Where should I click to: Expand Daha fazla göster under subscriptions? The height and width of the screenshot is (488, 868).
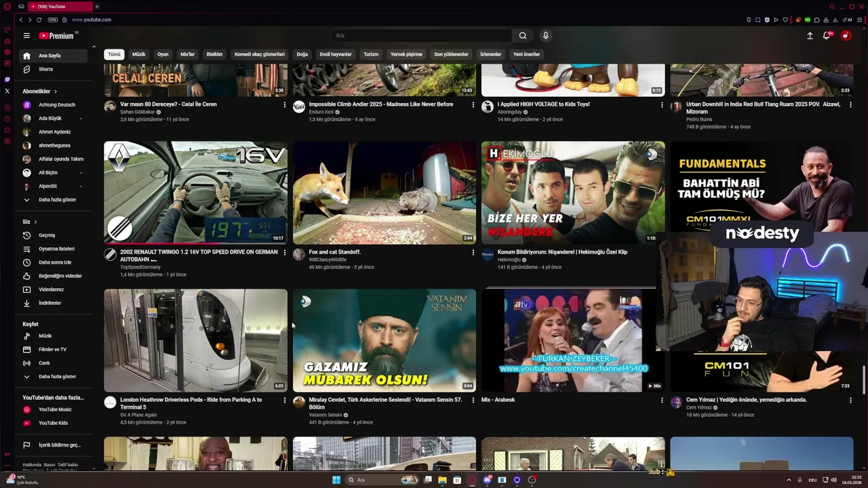[53, 200]
